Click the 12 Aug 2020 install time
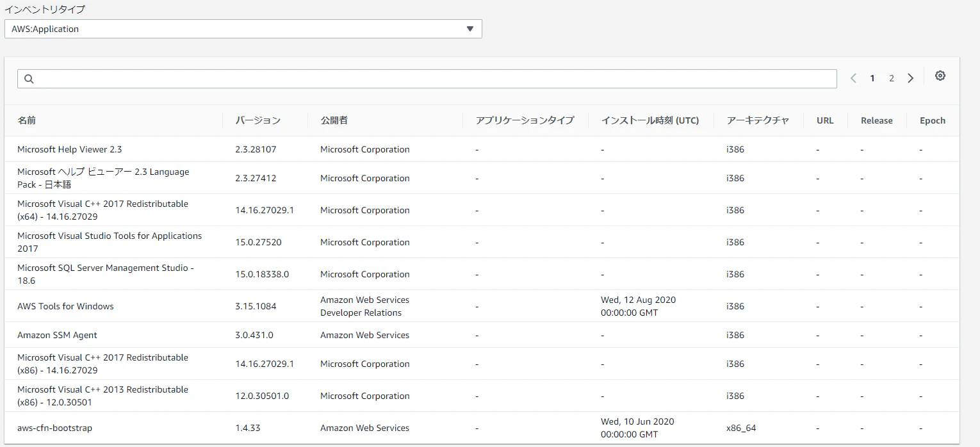The image size is (980, 447). (x=638, y=306)
